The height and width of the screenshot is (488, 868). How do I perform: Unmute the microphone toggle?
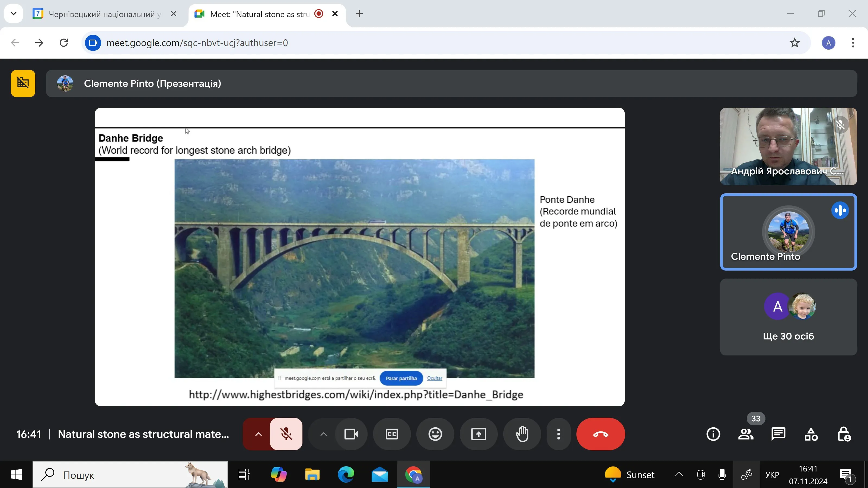coord(286,434)
